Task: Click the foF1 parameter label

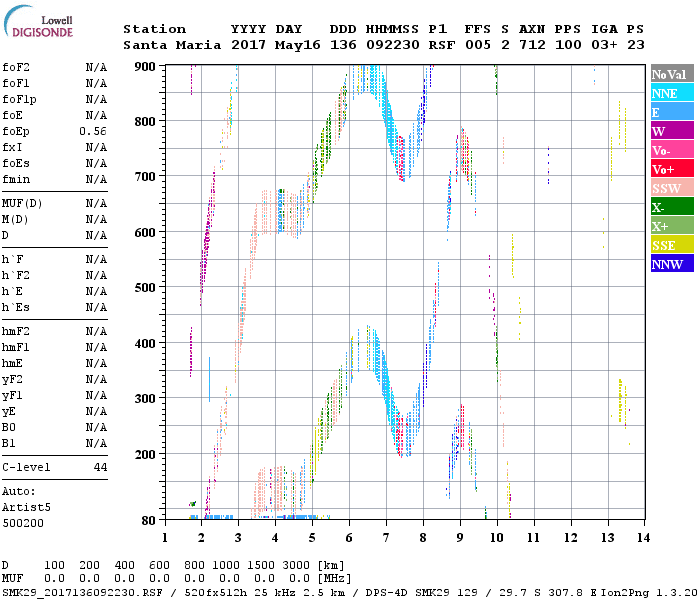Action: 16,83
